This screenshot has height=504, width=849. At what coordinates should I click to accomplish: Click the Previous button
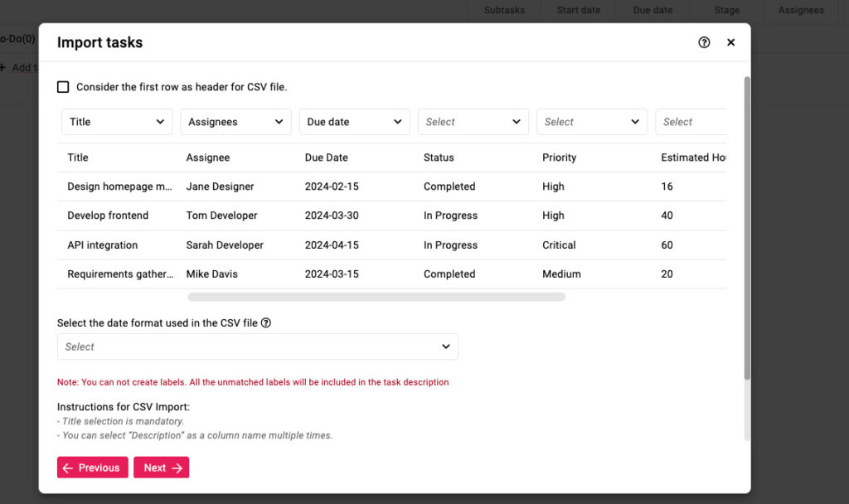pyautogui.click(x=92, y=468)
